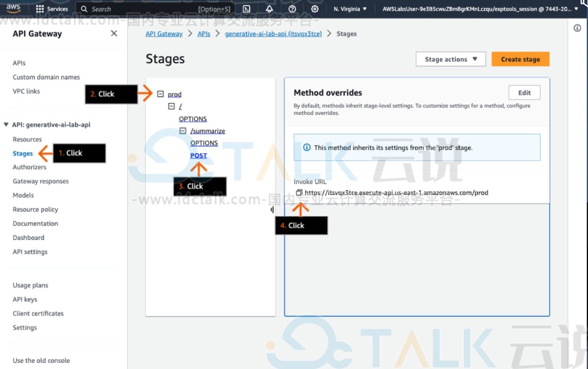Copy the Invoke URL with the copy icon
The height and width of the screenshot is (369, 588).
click(299, 192)
